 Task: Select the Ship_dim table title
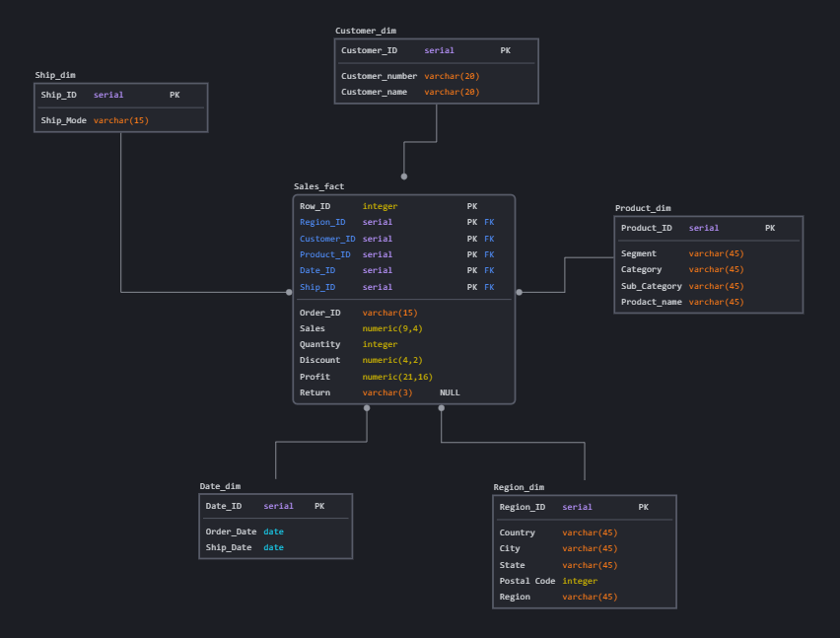pos(54,74)
